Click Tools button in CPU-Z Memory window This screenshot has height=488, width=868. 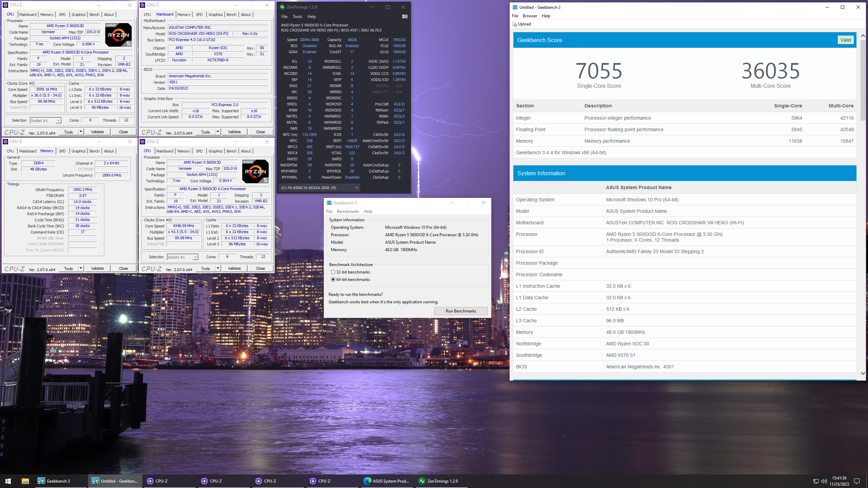(x=68, y=268)
